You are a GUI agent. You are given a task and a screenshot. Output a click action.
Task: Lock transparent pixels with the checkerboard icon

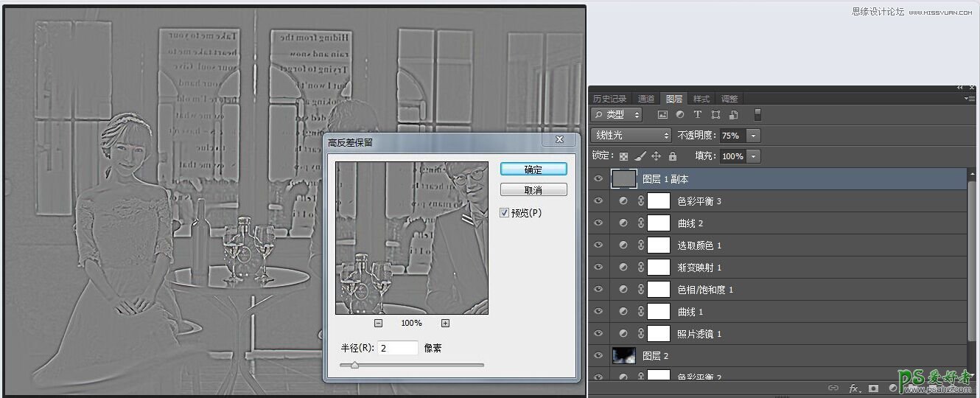tap(624, 156)
